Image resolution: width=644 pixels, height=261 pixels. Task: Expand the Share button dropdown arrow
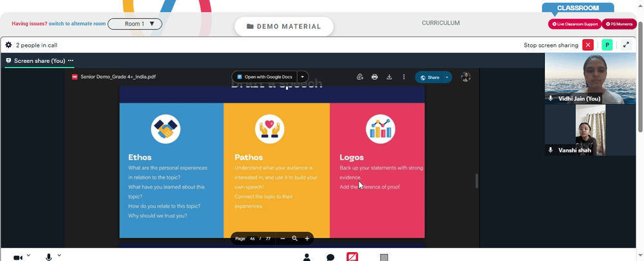tap(448, 77)
